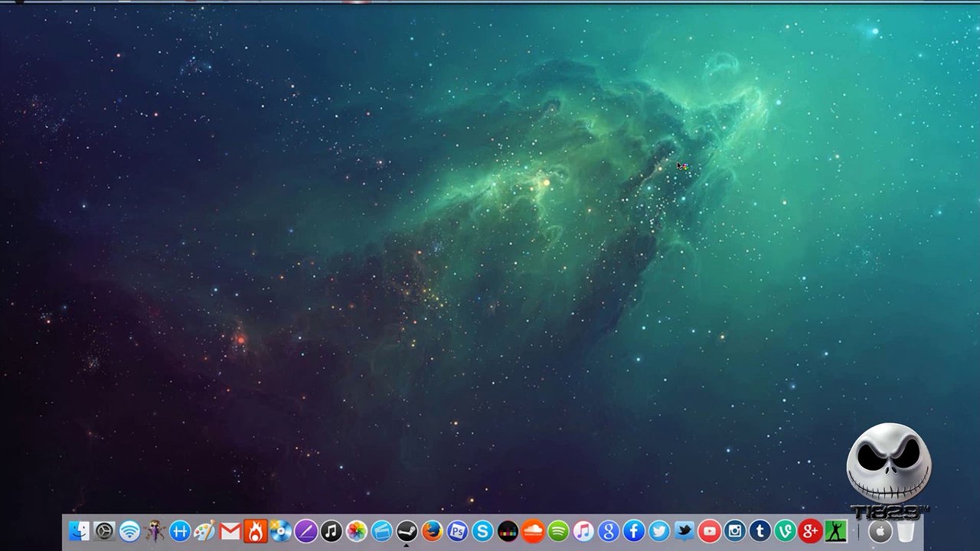980x551 pixels.
Task: Open Gmail from the dock
Action: click(x=230, y=530)
